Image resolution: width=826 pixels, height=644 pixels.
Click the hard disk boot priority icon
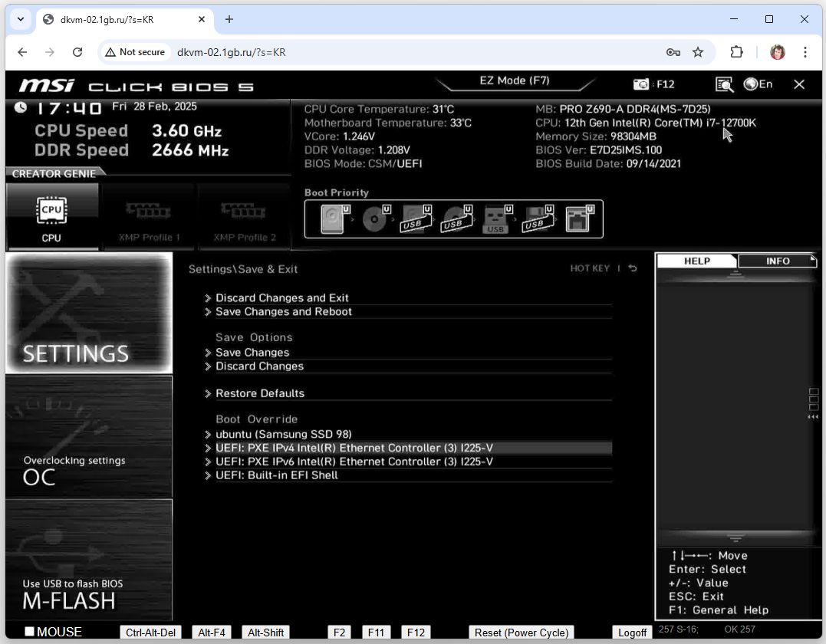(331, 219)
